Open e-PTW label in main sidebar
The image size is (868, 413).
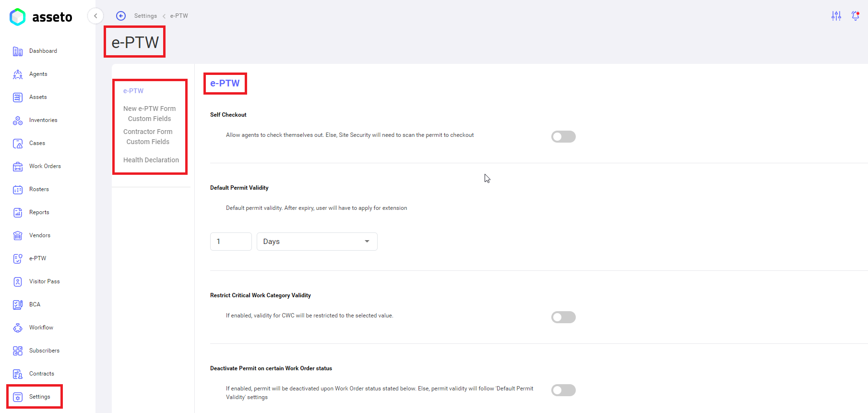(x=38, y=258)
